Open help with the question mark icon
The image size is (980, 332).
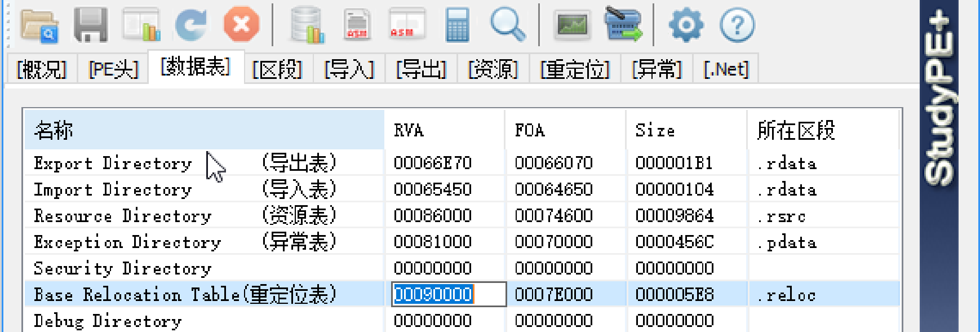(x=737, y=25)
